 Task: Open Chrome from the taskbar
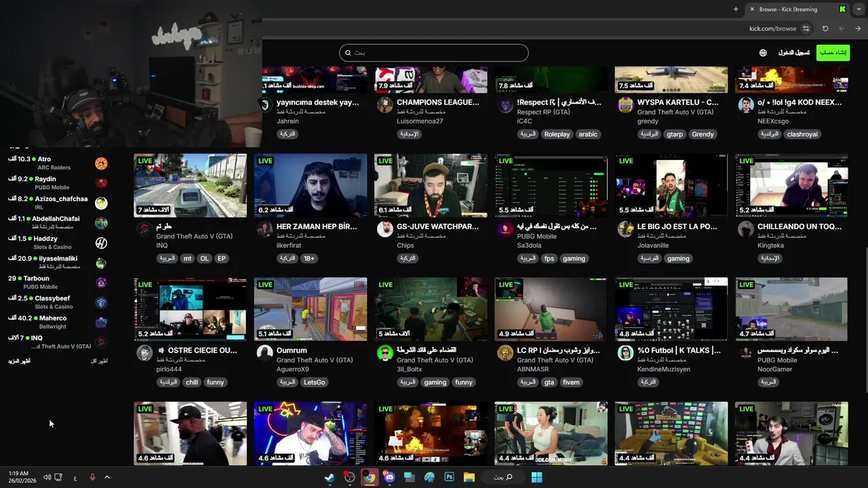pyautogui.click(x=369, y=477)
